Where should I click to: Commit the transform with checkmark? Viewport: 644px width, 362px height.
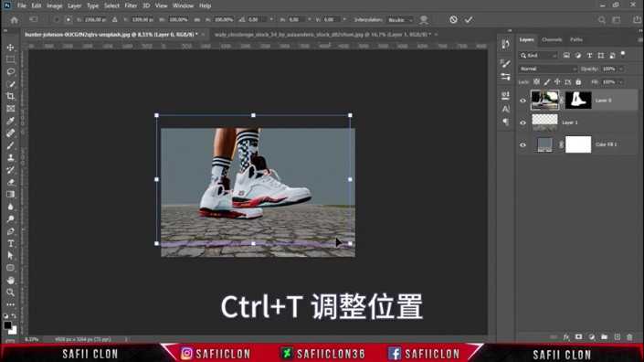pos(469,19)
